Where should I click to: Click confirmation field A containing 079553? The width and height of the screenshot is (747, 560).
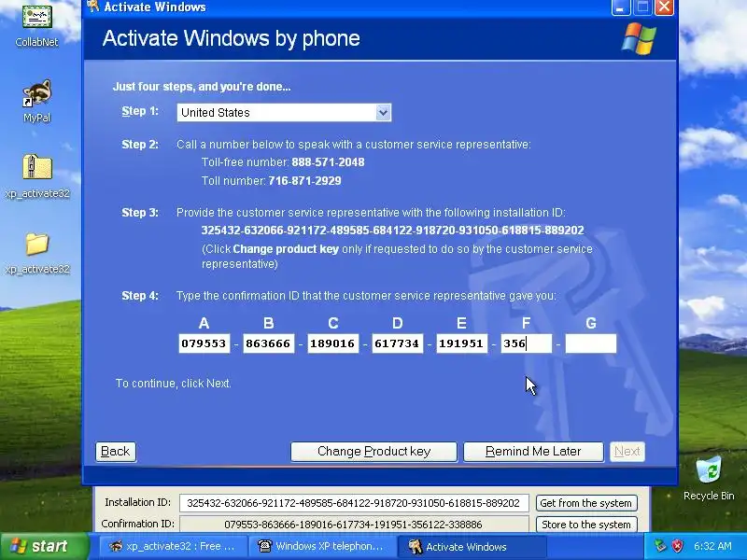coord(204,343)
